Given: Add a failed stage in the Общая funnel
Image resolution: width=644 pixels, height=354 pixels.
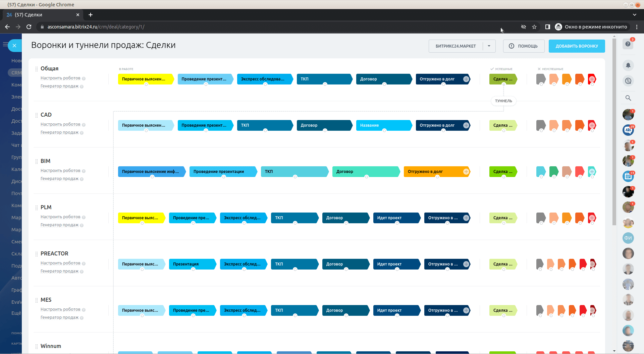Looking at the screenshot, I should pos(592,79).
